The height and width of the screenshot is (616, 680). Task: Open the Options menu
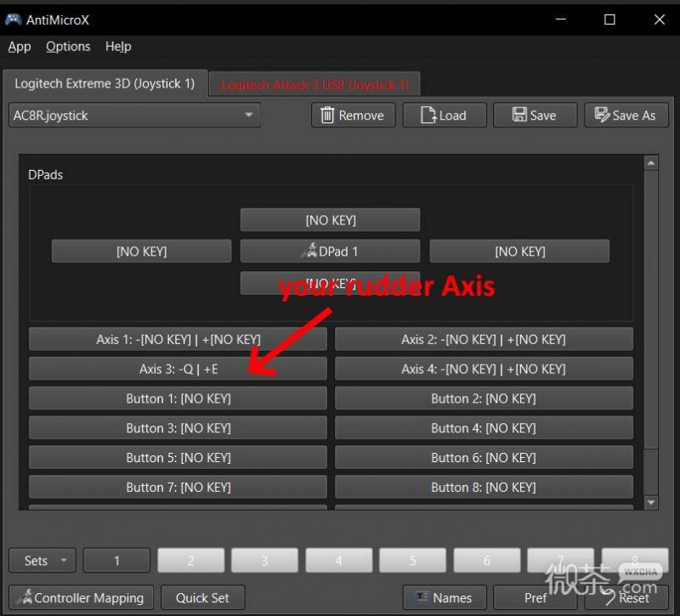(x=68, y=47)
